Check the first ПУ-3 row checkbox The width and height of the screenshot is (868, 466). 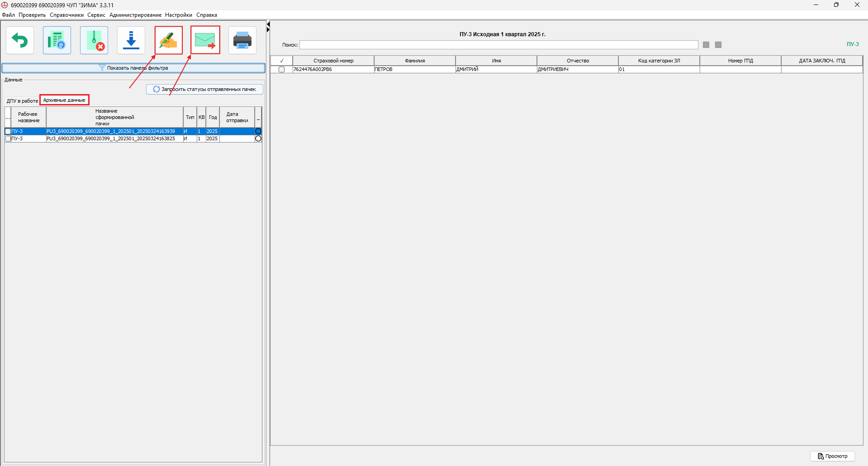[8, 132]
